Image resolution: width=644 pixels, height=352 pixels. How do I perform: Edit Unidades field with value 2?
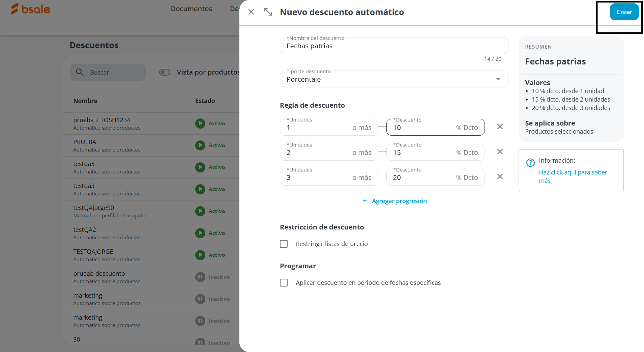click(329, 152)
